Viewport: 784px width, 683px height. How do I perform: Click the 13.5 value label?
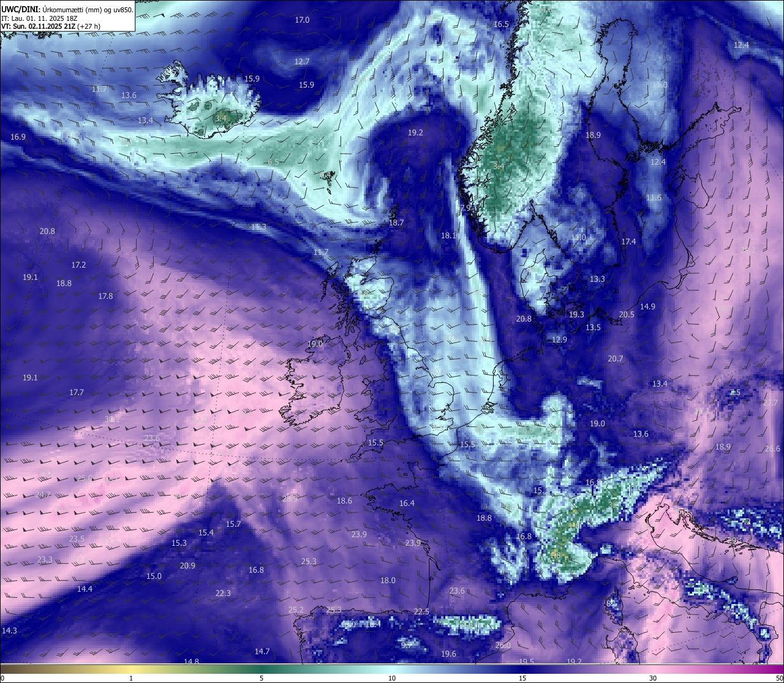coord(593,328)
